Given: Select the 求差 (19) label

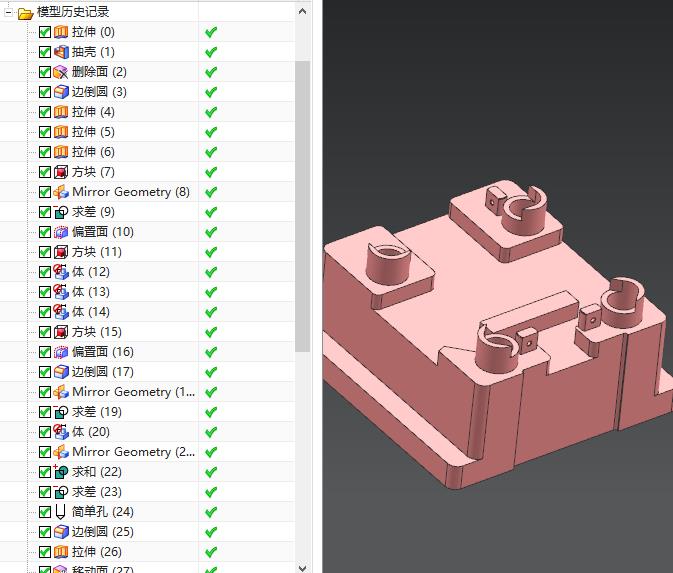Looking at the screenshot, I should [x=97, y=412].
